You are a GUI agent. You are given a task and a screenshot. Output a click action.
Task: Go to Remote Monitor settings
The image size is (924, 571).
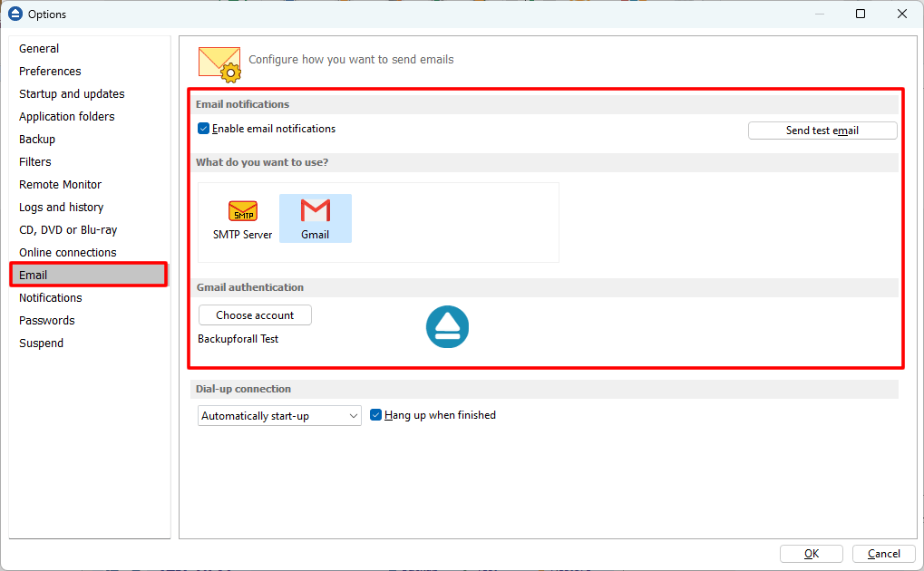pos(60,184)
